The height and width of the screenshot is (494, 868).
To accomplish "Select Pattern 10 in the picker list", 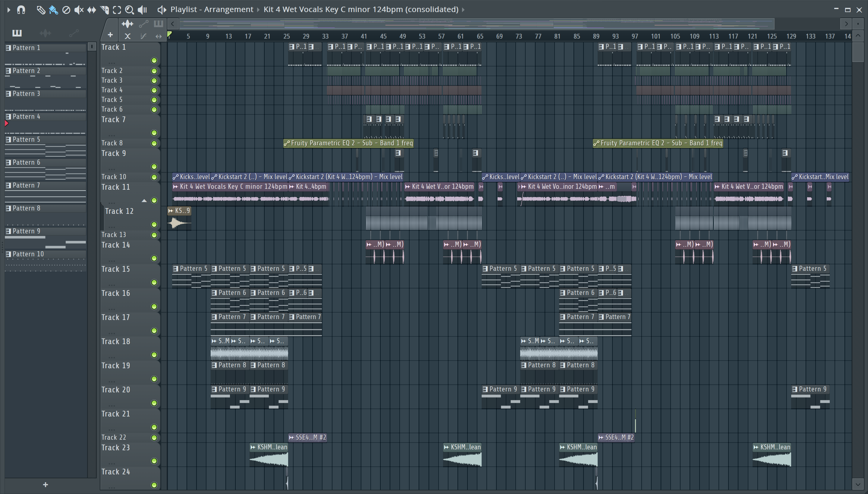I will click(46, 254).
